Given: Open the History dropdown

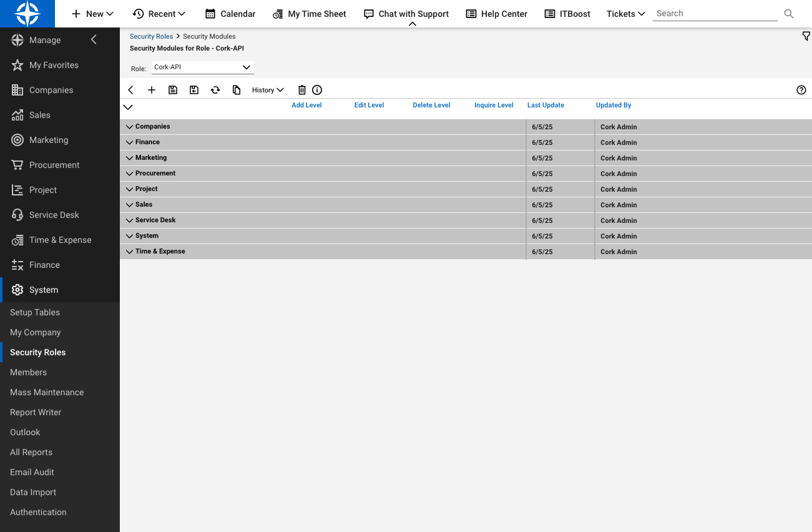Looking at the screenshot, I should coord(268,90).
